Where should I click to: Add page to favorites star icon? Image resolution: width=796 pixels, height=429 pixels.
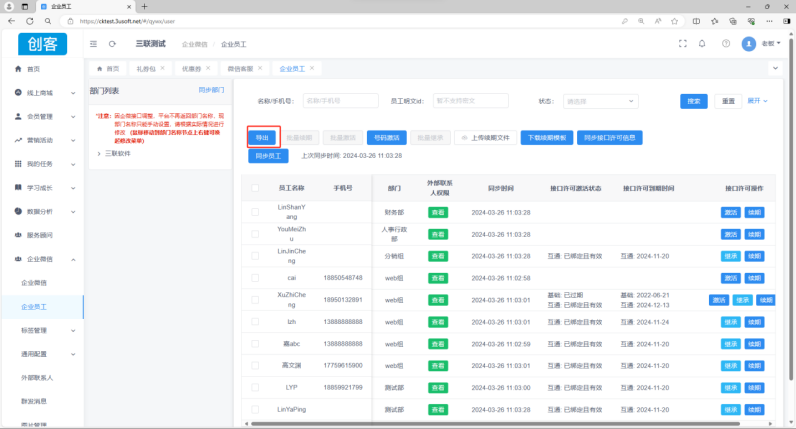pos(674,21)
